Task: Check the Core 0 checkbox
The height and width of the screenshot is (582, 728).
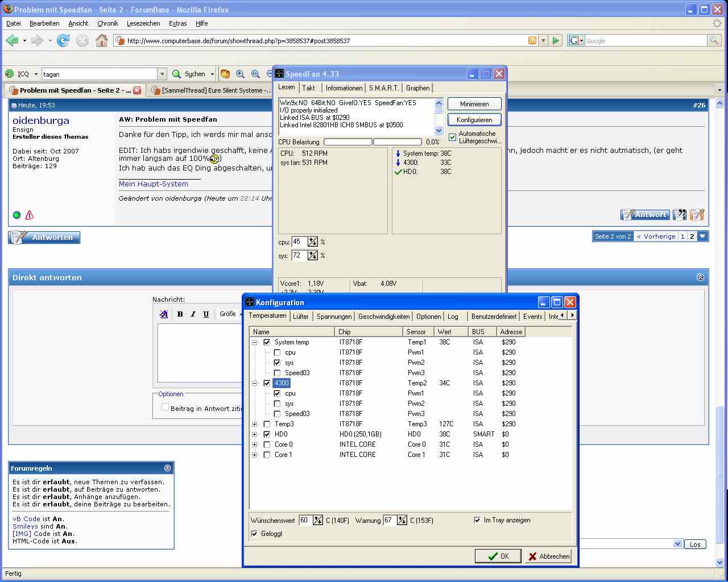Action: point(267,444)
